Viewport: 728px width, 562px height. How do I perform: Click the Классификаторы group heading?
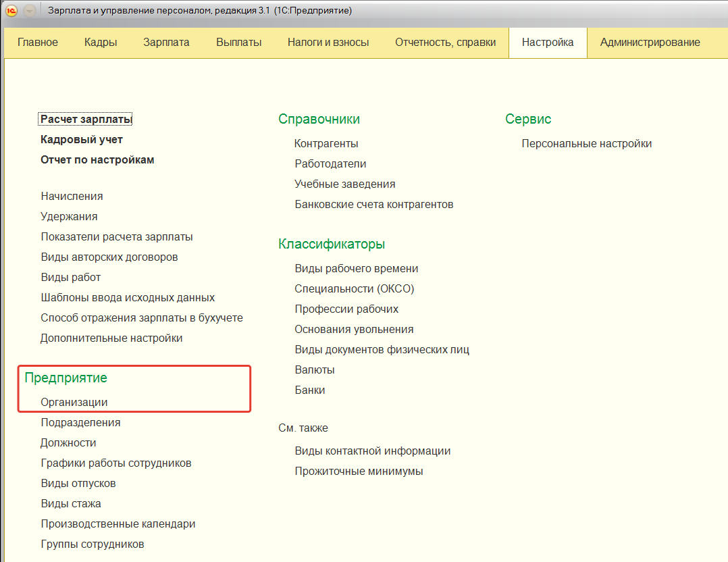(x=332, y=244)
